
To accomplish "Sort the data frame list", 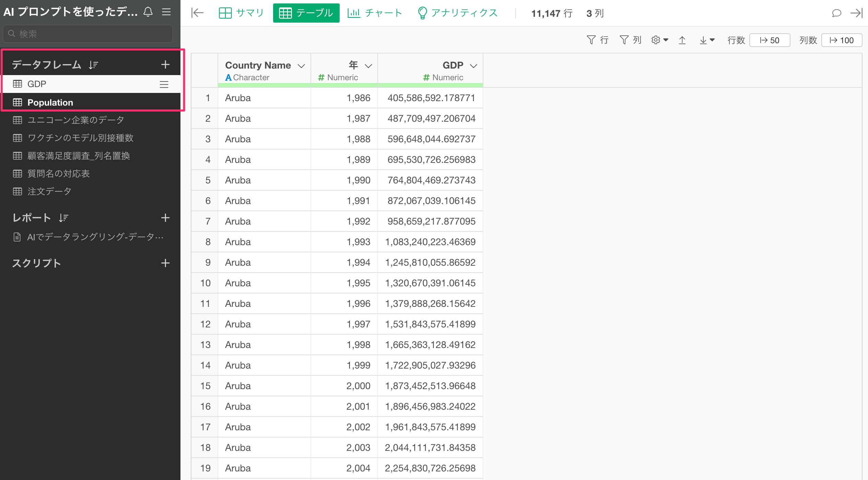I will tap(93, 65).
